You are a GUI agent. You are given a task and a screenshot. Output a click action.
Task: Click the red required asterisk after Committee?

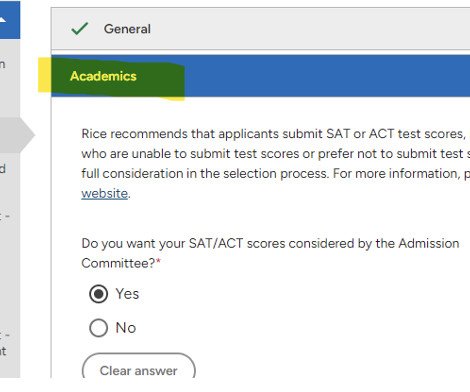(158, 262)
